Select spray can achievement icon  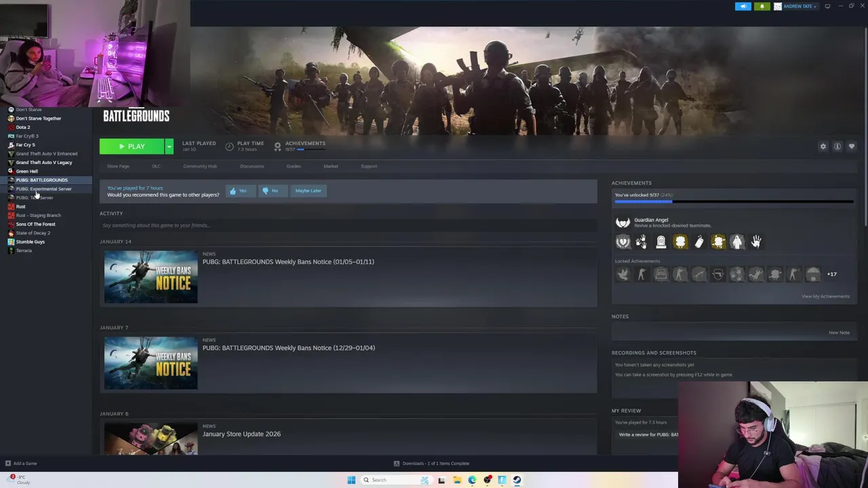[699, 241]
